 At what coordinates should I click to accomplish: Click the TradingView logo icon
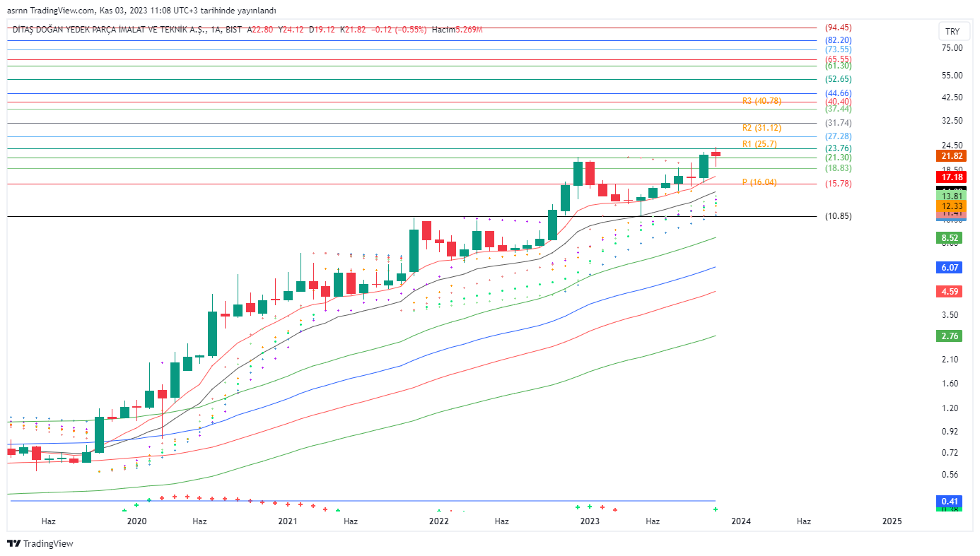point(13,543)
